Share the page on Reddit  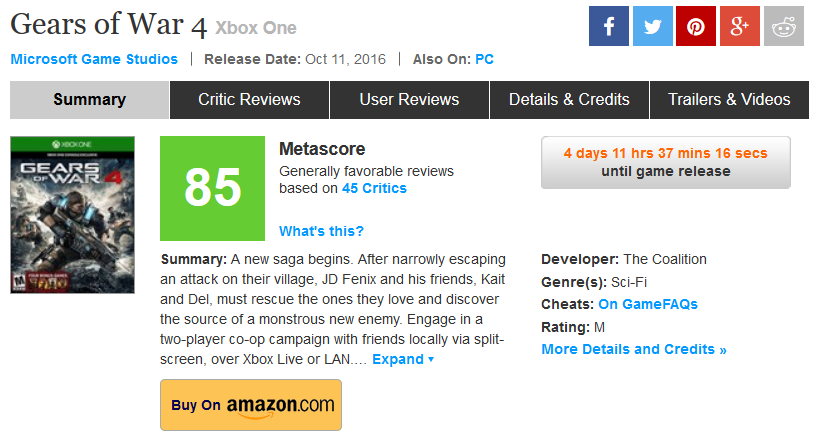coord(784,26)
